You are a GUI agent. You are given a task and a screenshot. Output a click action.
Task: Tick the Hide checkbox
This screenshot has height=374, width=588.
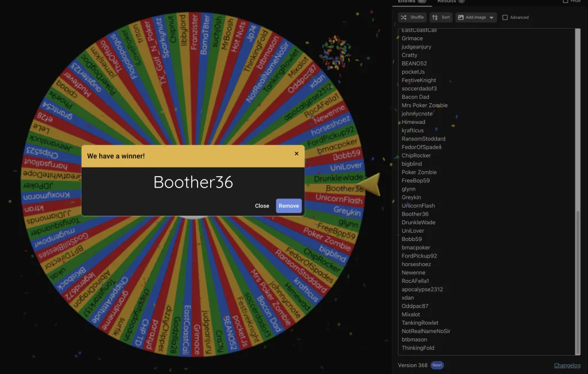(566, 2)
